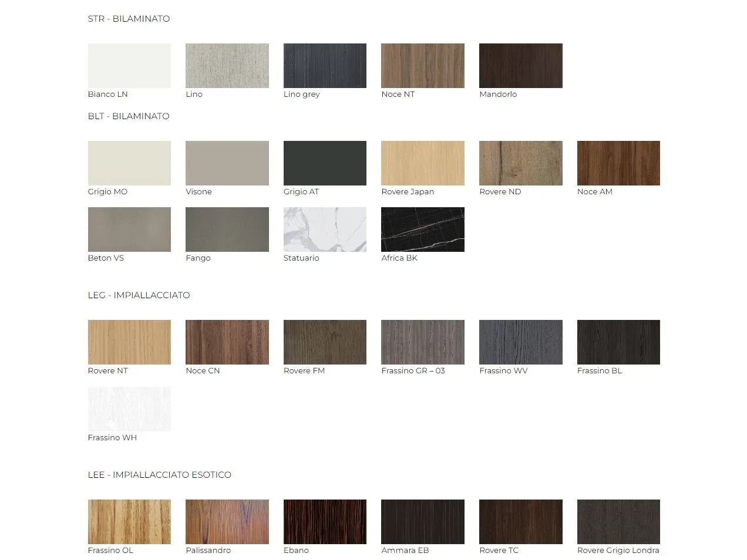Click the Frassino BL black ash sample
747x560 pixels.
618,342
